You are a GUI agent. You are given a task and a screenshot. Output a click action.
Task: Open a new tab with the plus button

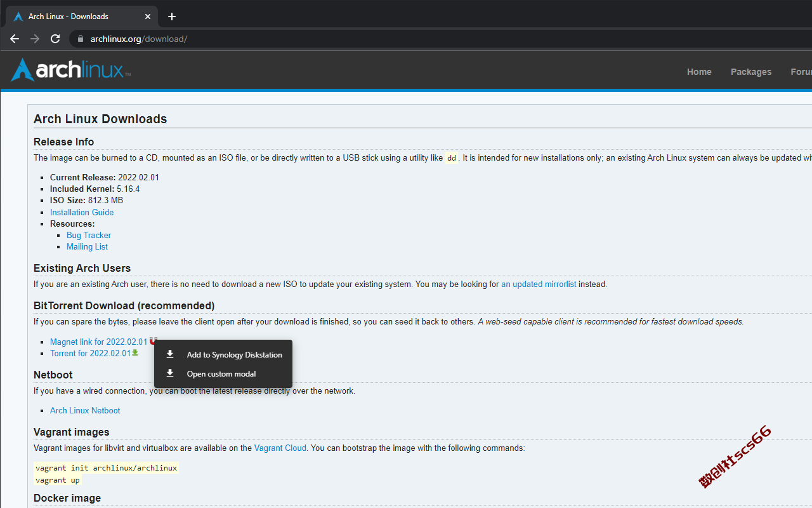[172, 17]
